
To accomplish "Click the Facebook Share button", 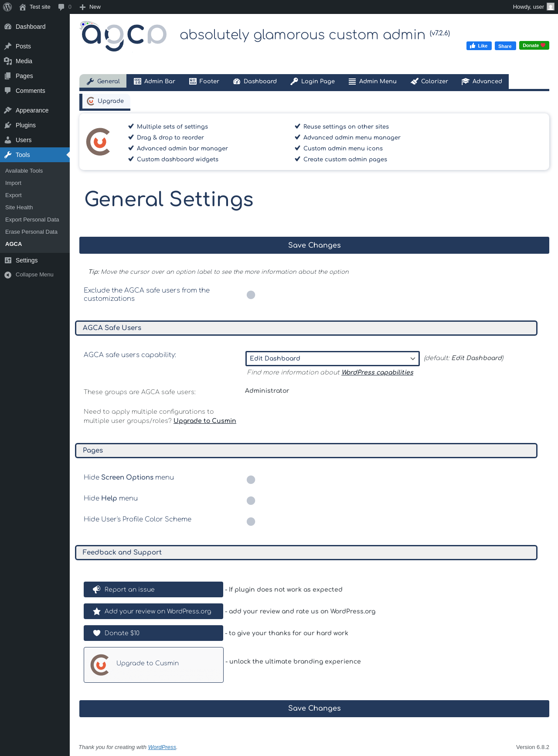I will (x=505, y=46).
